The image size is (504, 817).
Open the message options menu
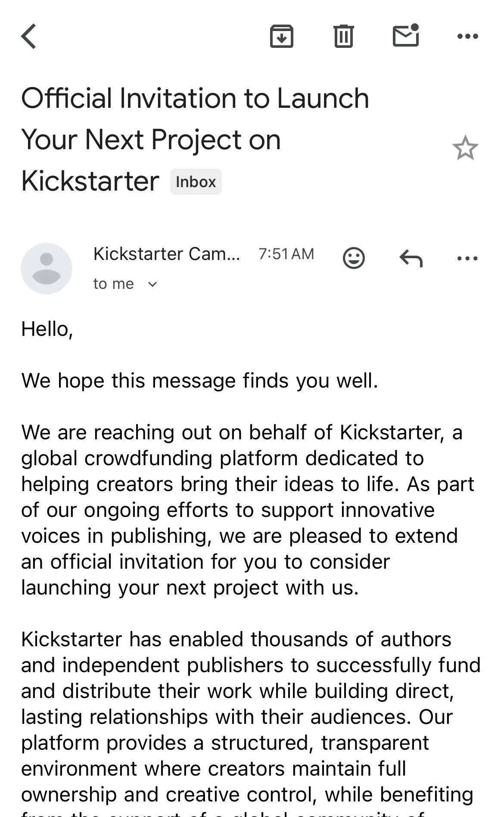tap(467, 259)
